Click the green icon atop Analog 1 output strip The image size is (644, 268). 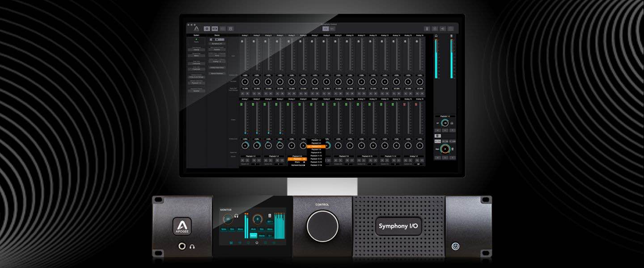click(241, 104)
